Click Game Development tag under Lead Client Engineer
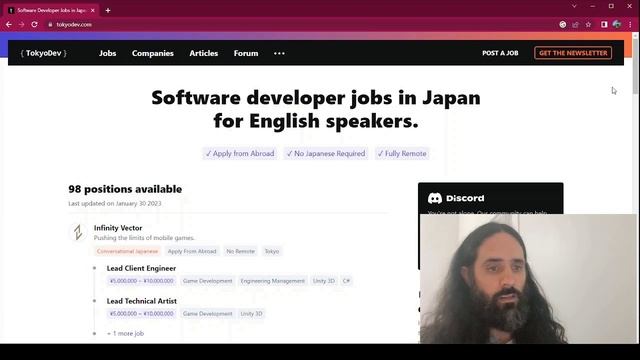This screenshot has width=640, height=360. pos(207,281)
